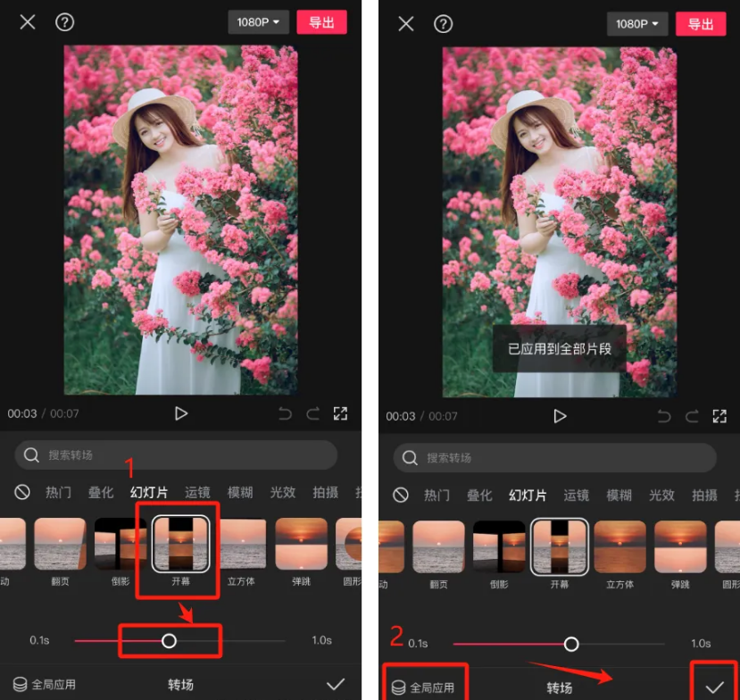Image resolution: width=740 pixels, height=700 pixels.
Task: Expand the 1080P resolution dropdown on right screen
Action: click(637, 23)
